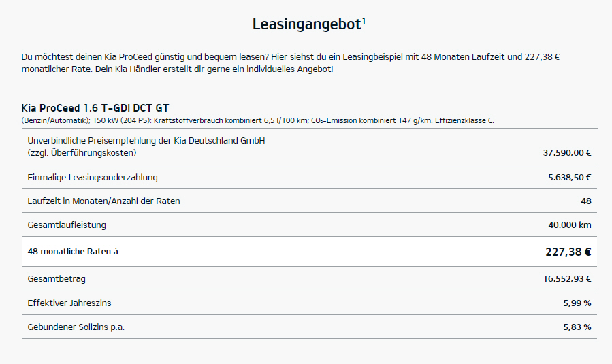Click the highlighted 48 monatliche Raten à label
This screenshot has width=612, height=364.
click(74, 252)
